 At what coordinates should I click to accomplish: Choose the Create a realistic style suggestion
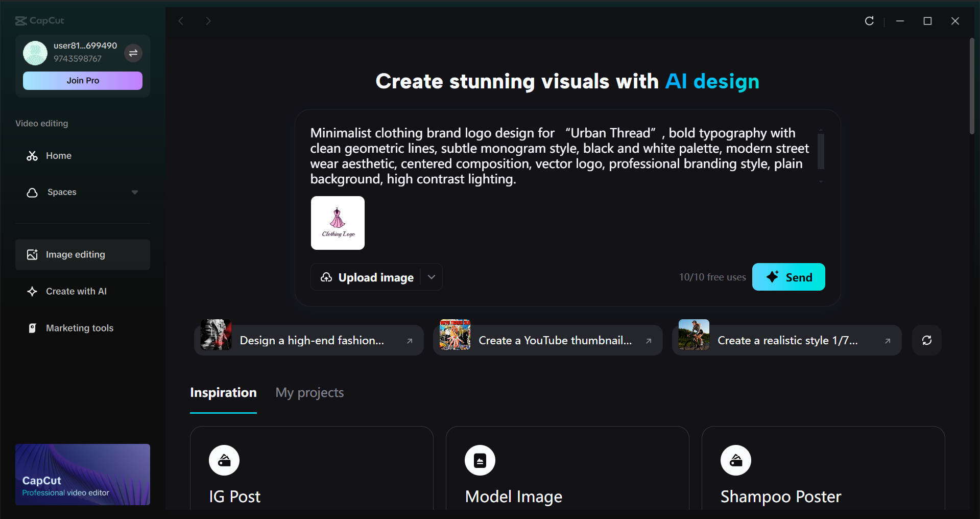pyautogui.click(x=787, y=340)
